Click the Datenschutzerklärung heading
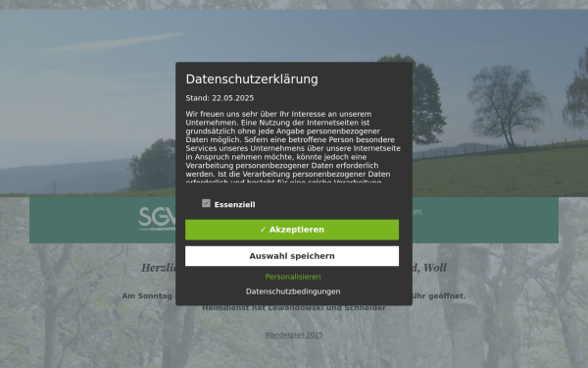 252,79
